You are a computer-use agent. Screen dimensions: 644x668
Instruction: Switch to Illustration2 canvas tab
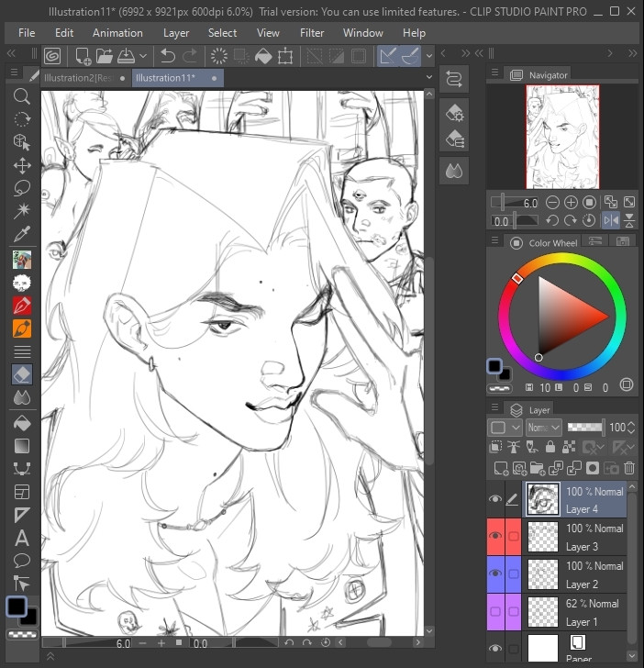(84, 78)
